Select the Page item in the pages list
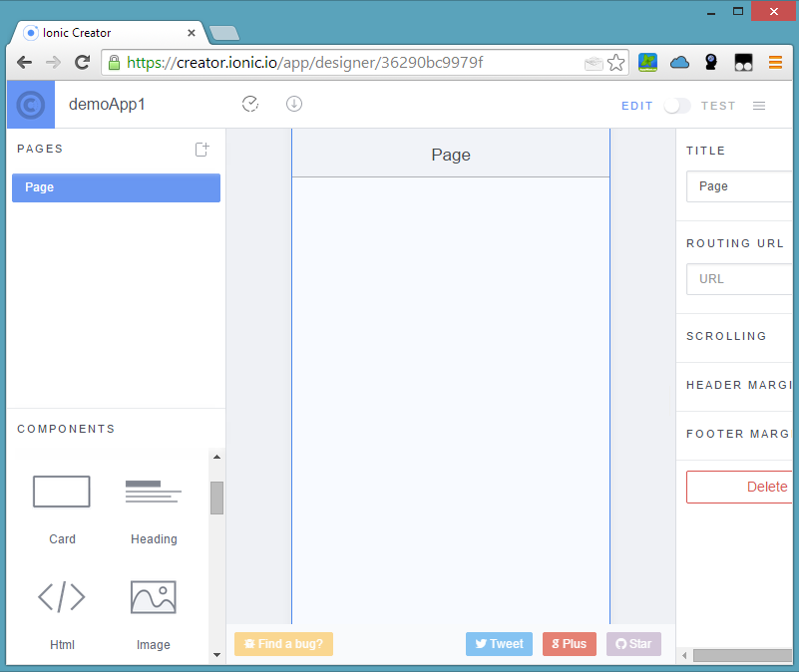This screenshot has width=799, height=672. (x=116, y=187)
